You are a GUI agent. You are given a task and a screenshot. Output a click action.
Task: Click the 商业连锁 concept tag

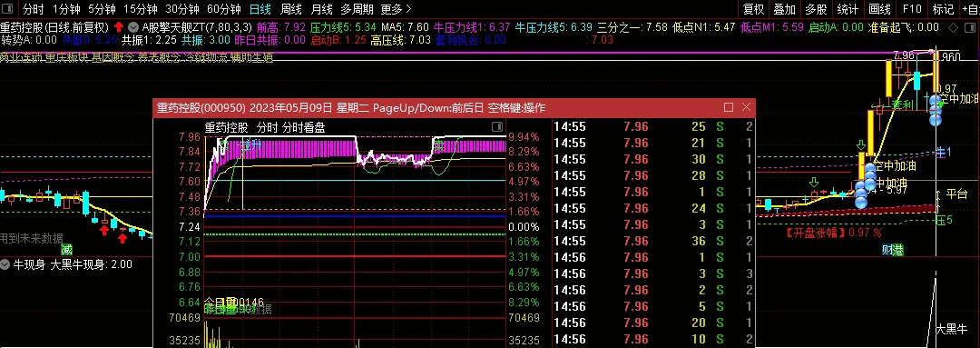[x=22, y=57]
